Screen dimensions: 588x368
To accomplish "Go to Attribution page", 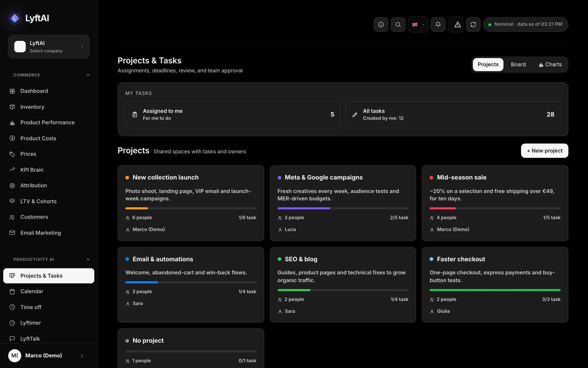I will pyautogui.click(x=49, y=186).
